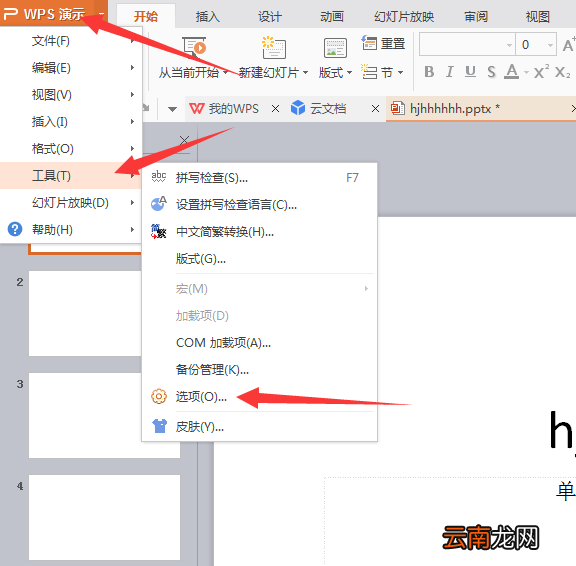Open 选项(O) settings entry

click(259, 397)
